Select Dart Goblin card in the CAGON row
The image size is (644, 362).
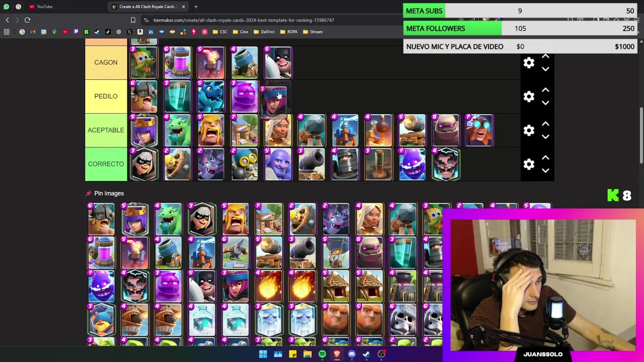(x=143, y=62)
